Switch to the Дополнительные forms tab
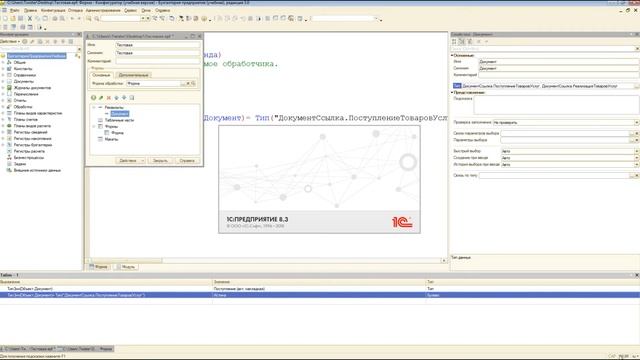Viewport: 640px width, 360px height. 133,75
